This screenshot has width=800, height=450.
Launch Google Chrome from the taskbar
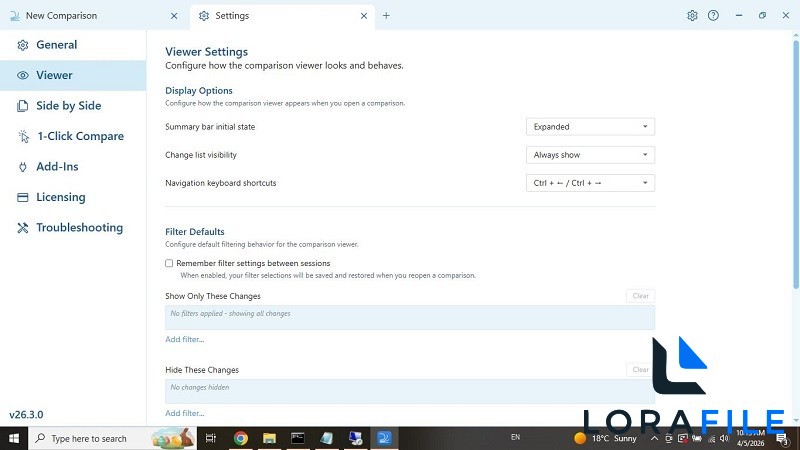tap(241, 438)
